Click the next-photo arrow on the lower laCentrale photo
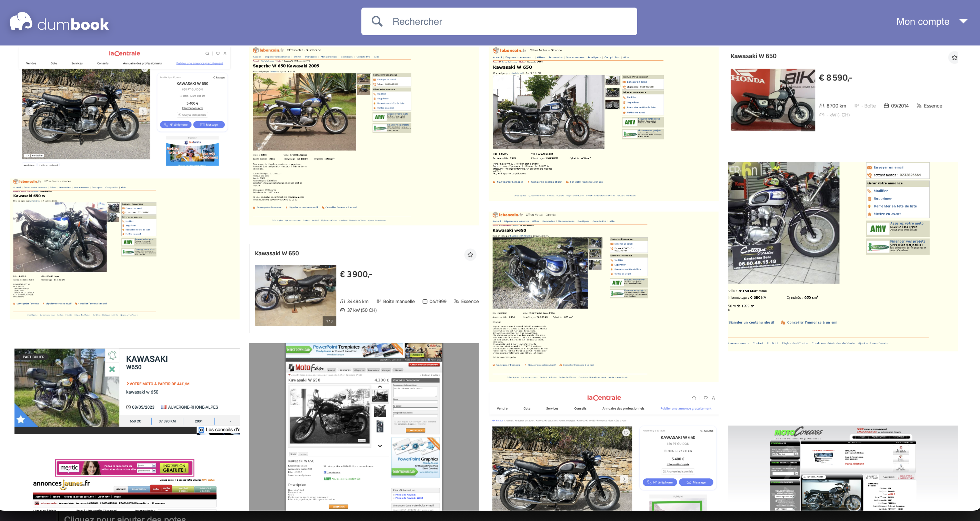Screen dimensions: 980x521 (623, 479)
